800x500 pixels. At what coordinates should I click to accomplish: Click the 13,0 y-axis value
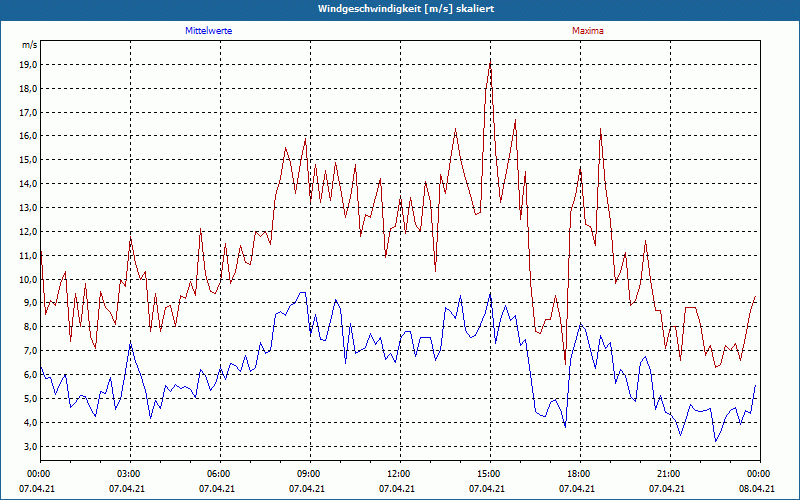[29, 208]
